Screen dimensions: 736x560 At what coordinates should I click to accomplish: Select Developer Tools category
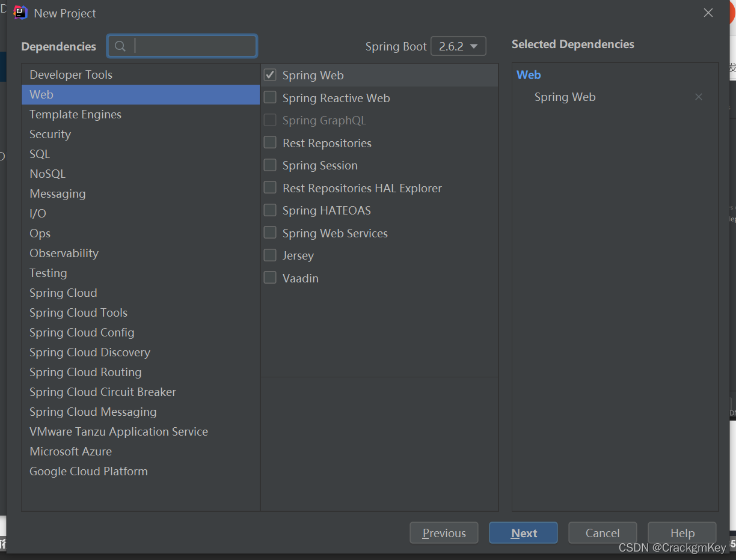[x=141, y=75]
